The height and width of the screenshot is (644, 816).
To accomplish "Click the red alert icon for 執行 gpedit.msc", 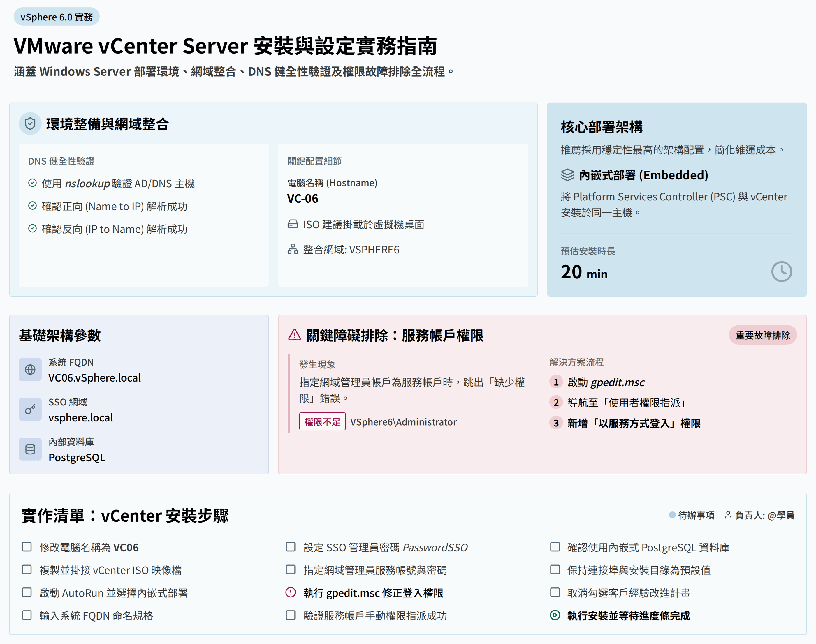I will tap(291, 593).
